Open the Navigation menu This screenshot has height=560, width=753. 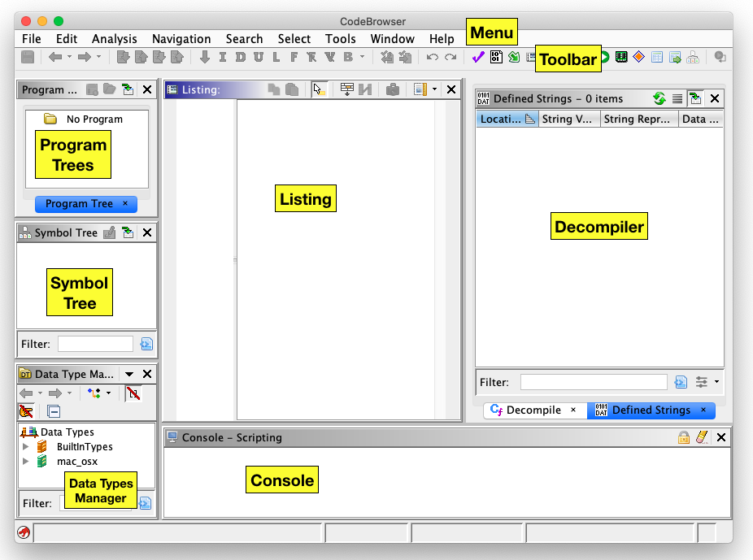181,39
